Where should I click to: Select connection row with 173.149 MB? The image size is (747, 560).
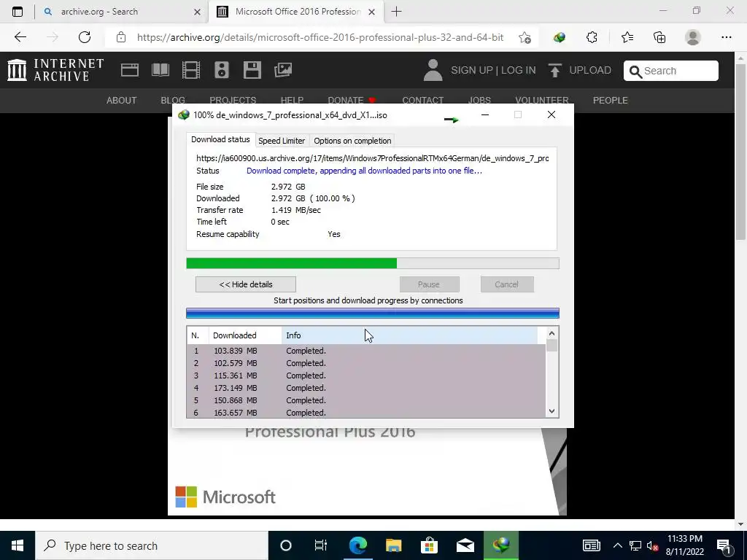pos(366,388)
